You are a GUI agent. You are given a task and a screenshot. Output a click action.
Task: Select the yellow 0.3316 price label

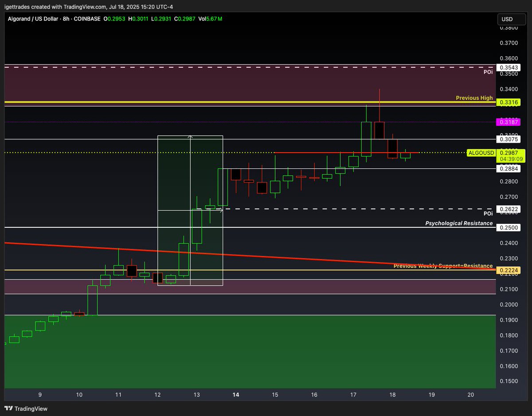tap(508, 102)
